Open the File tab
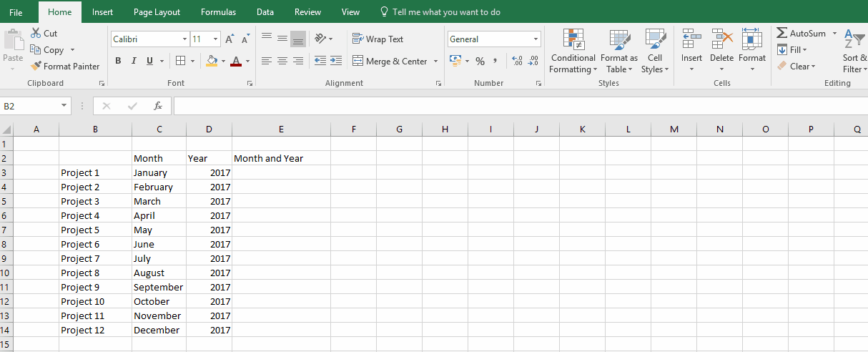The width and height of the screenshot is (868, 352). point(16,12)
